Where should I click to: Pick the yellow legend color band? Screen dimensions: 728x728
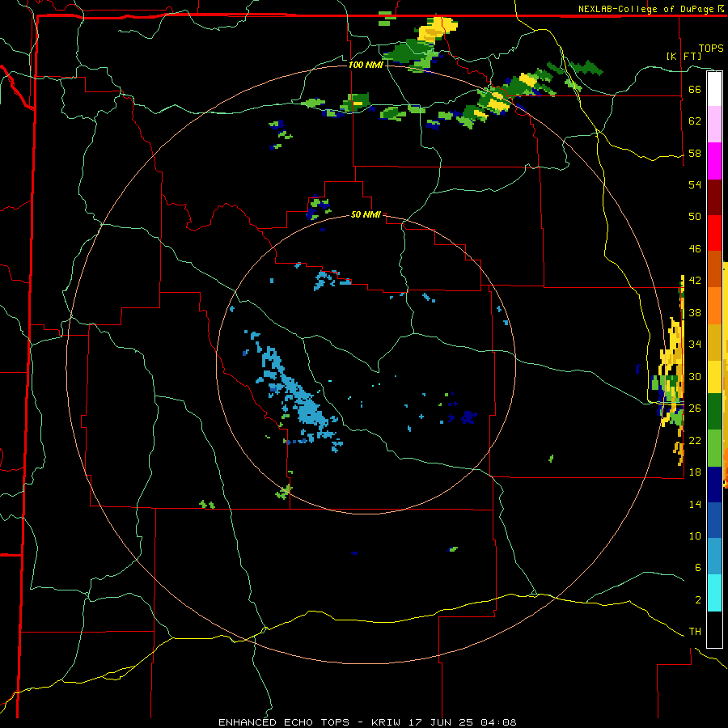click(x=714, y=377)
